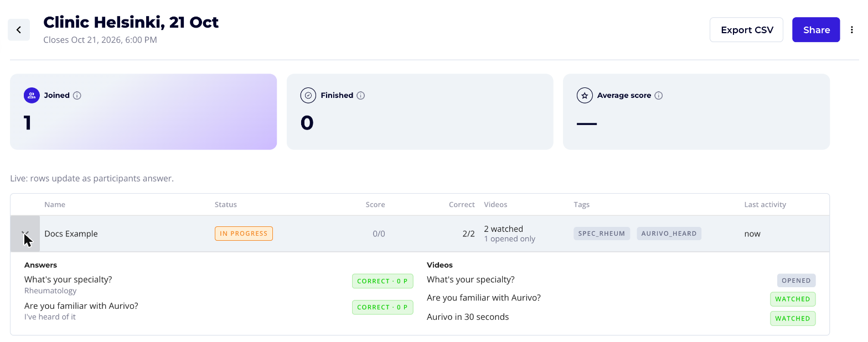868x342 pixels.
Task: Click the info icon beside Finished
Action: 360,95
